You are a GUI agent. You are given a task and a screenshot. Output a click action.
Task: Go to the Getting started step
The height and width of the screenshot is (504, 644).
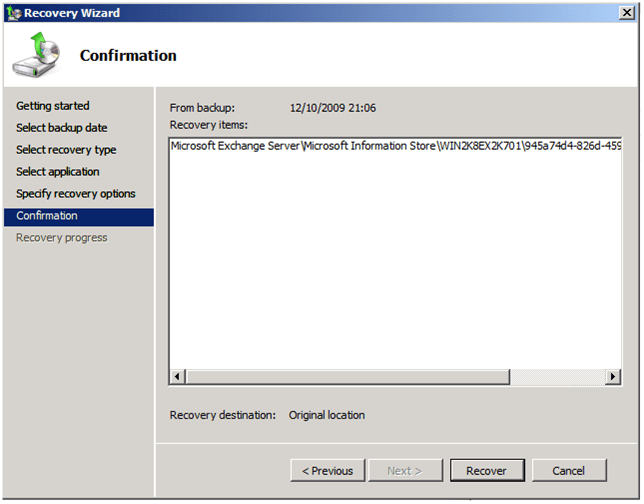click(53, 106)
